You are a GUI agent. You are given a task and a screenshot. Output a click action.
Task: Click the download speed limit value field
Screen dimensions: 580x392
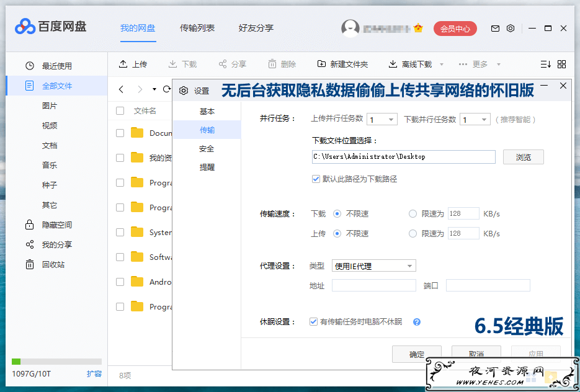pyautogui.click(x=463, y=214)
